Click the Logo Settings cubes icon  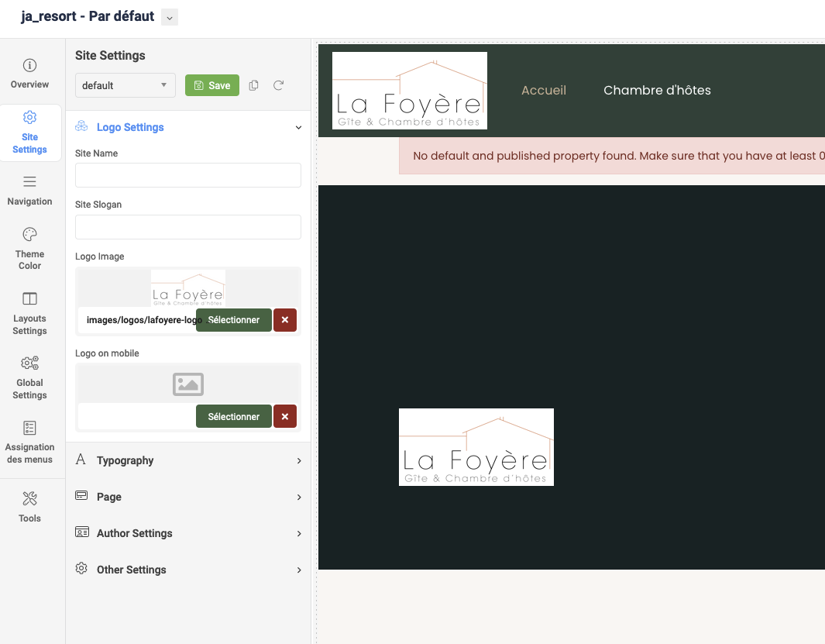[x=81, y=126]
